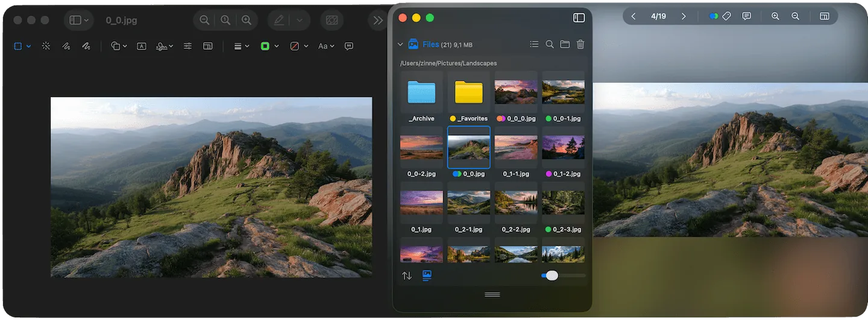The image size is (868, 321).
Task: Open the _Favorites folder
Action: tap(468, 92)
